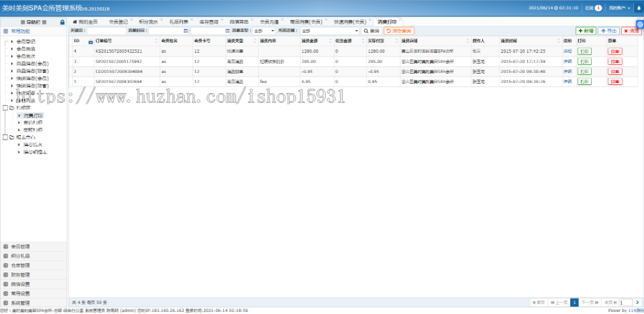Click the 在线 count badge
Image resolution: width=644 pixels, height=314 pixels.
click(598, 8)
